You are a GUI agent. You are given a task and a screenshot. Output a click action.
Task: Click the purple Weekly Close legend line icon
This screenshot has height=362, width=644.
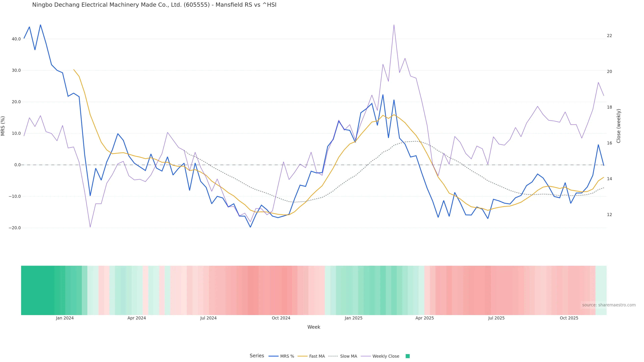tap(366, 356)
